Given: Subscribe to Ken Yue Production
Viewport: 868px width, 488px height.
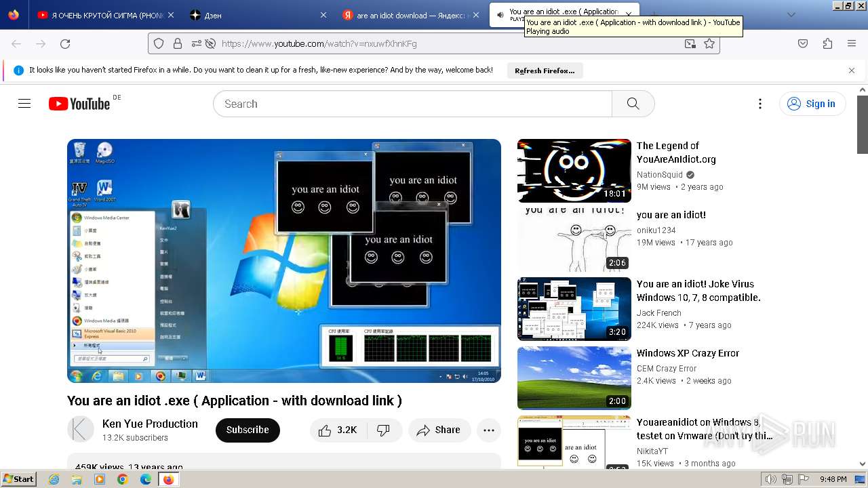Looking at the screenshot, I should [248, 430].
